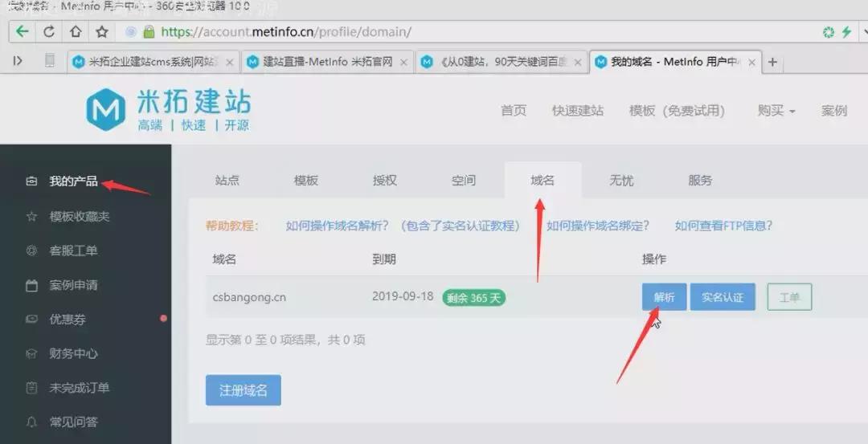868x444 pixels.
Task: Switch to 建站直播-MetInfo 米拓官网 tab
Action: pyautogui.click(x=328, y=62)
